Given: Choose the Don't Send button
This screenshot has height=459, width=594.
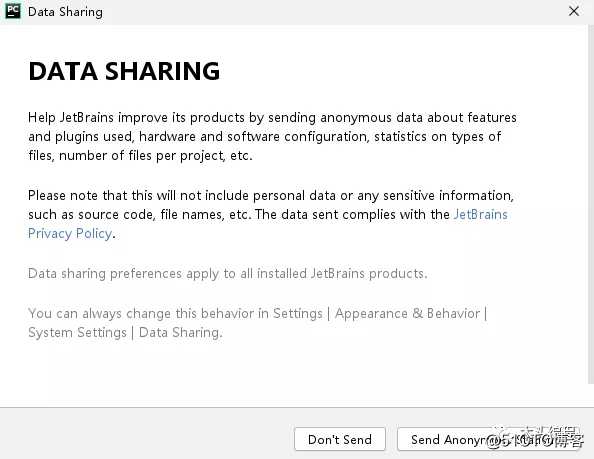Looking at the screenshot, I should click(x=340, y=439).
